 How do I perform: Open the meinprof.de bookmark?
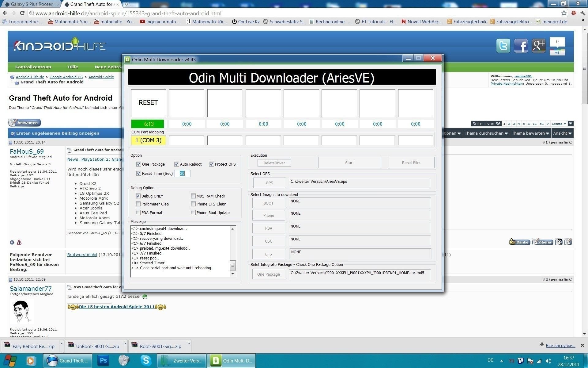click(x=552, y=21)
